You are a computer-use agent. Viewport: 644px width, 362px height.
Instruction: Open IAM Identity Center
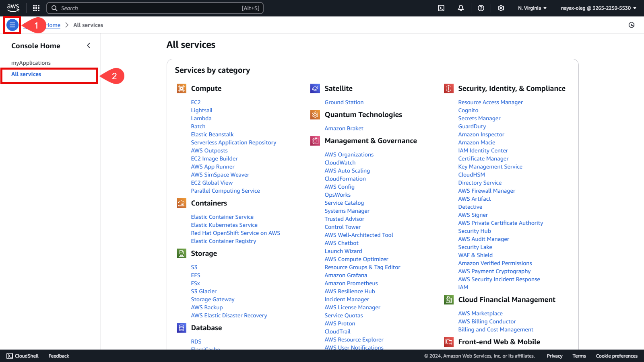[483, 150]
